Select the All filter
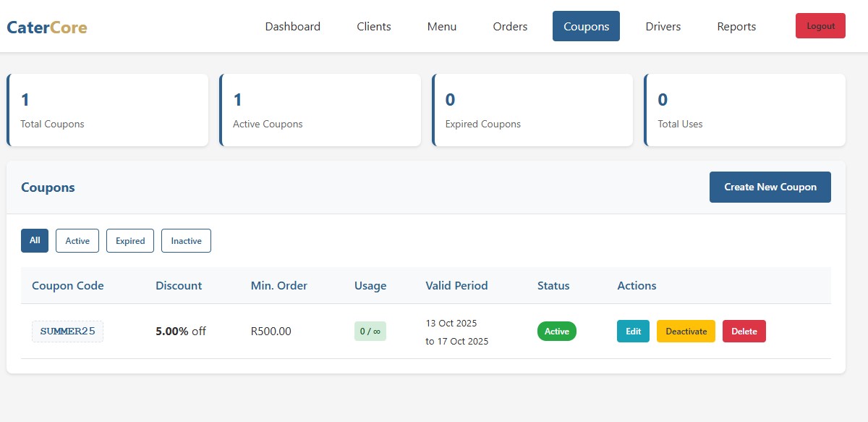868x422 pixels. tap(35, 240)
